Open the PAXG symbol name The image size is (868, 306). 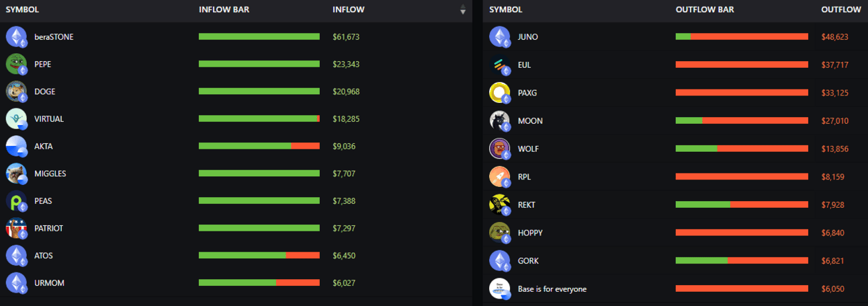point(527,93)
